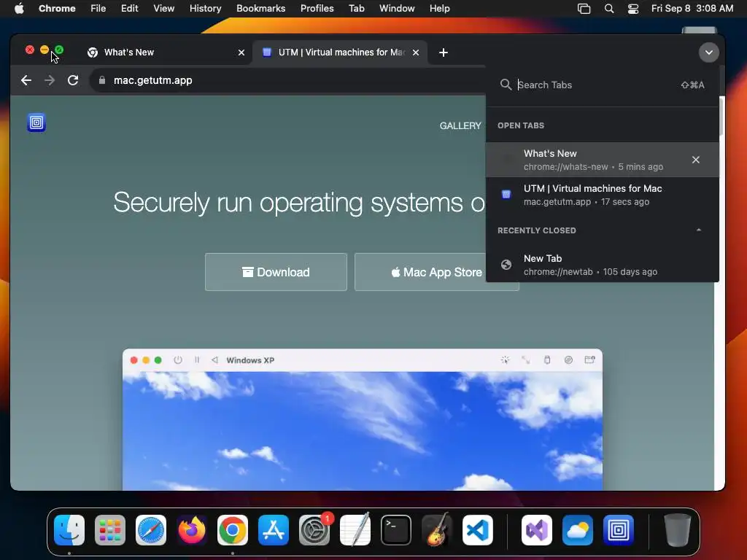Open the weather cloud app in the Dock
Image resolution: width=747 pixels, height=560 pixels.
[578, 530]
